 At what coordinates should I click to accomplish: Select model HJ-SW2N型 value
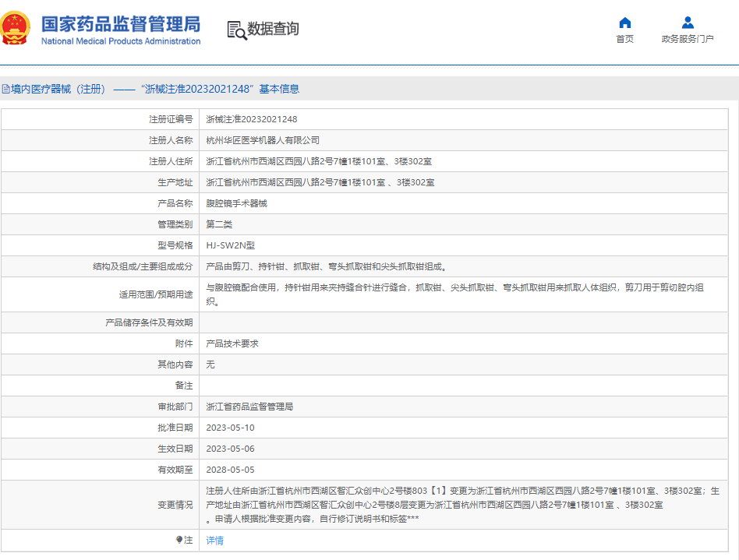coord(231,245)
